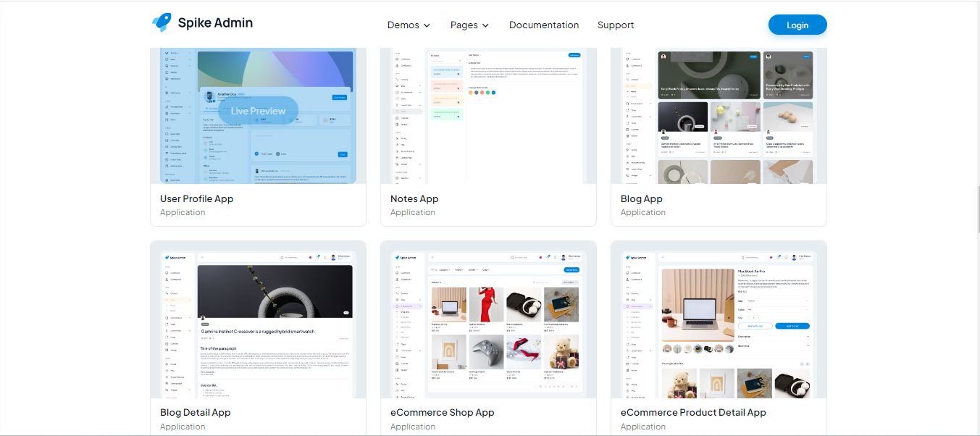The width and height of the screenshot is (980, 436).
Task: Open the Blog Detail App preview thumbnail
Action: pyautogui.click(x=258, y=319)
